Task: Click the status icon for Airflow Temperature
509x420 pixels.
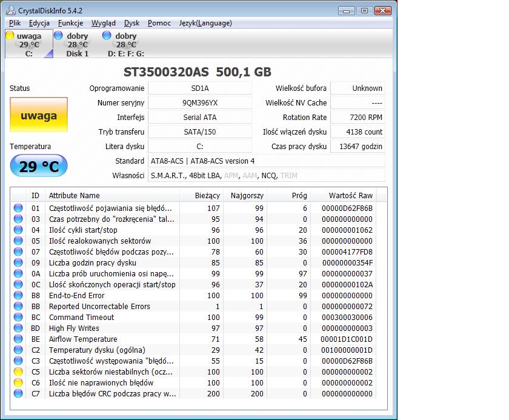Action: click(x=18, y=339)
